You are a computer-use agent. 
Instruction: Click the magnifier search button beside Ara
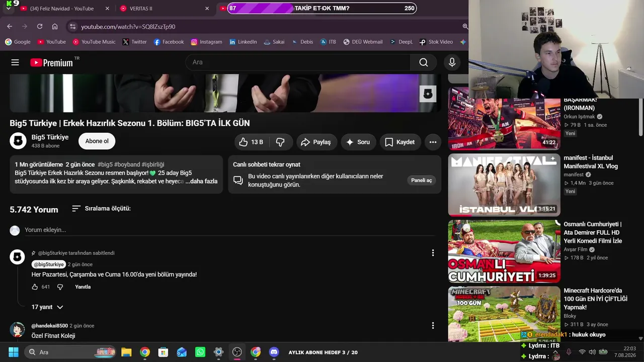click(x=424, y=62)
